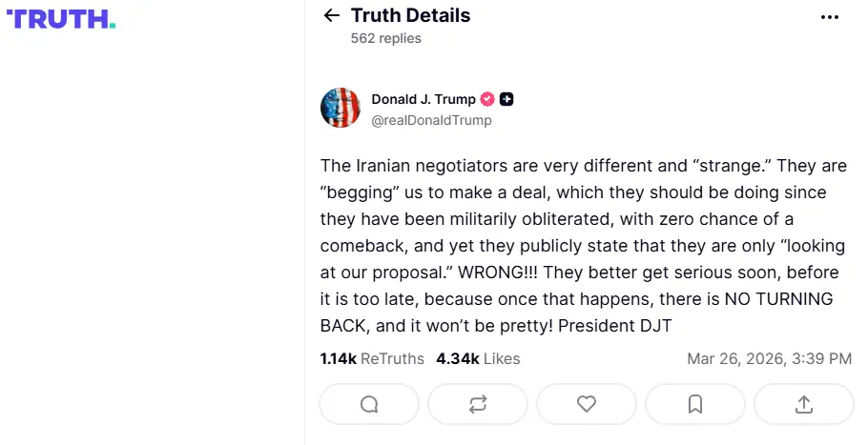Like the post with the heart icon
Viewport: 868px width, 445px height.
587,404
